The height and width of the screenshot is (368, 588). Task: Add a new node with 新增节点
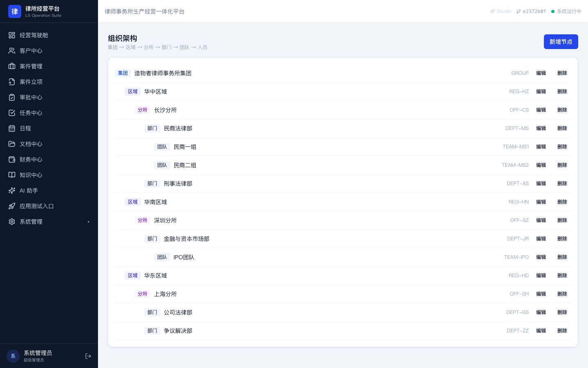561,42
